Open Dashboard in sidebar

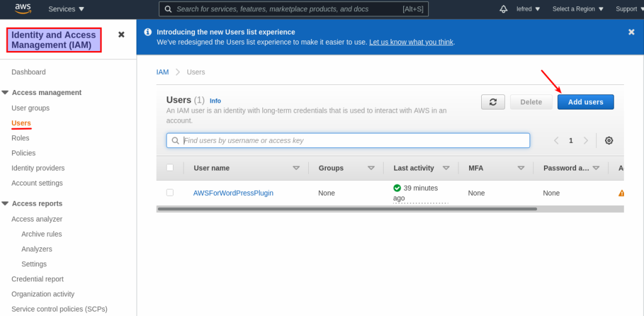click(x=28, y=72)
